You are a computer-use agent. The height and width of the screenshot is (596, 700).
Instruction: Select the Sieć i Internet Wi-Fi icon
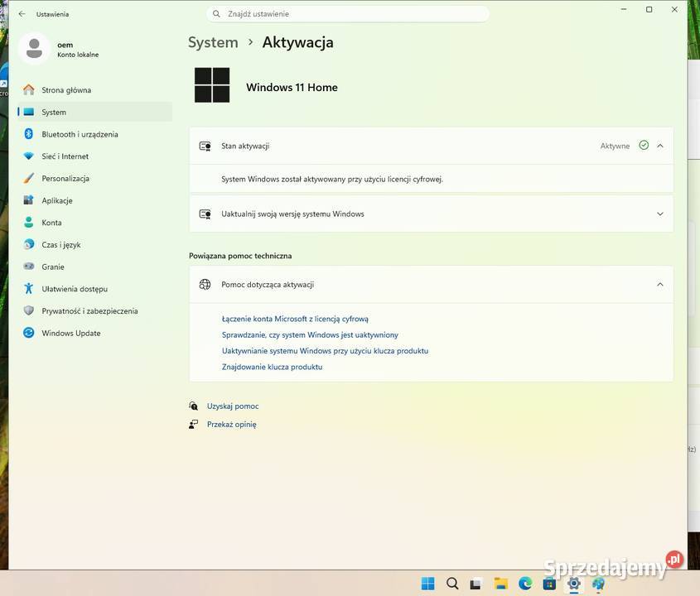pyautogui.click(x=28, y=156)
